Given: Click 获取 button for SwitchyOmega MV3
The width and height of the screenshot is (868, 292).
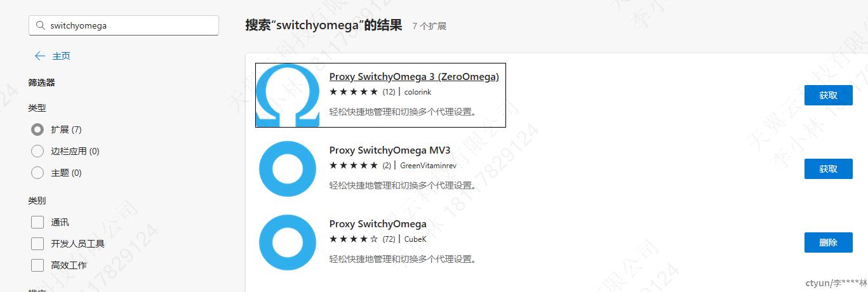Looking at the screenshot, I should (x=828, y=169).
